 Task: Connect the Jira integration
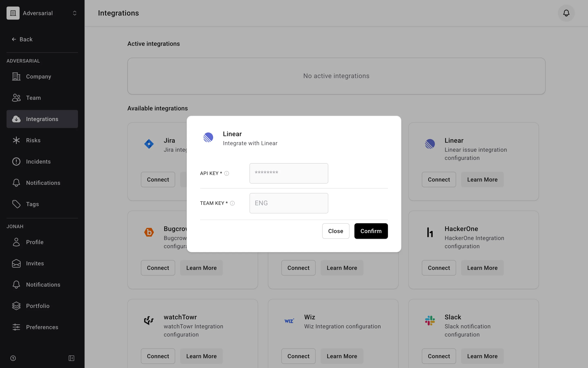click(x=158, y=180)
